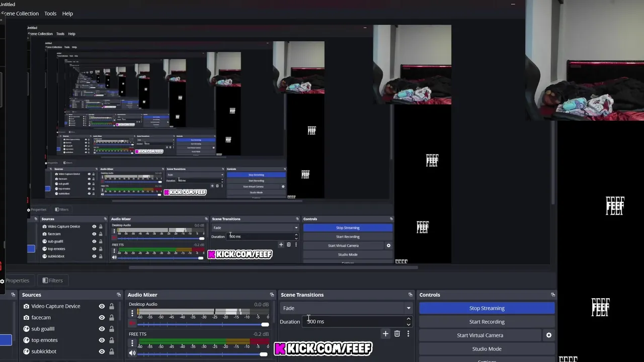Screen dimensions: 644x362
Task: Add a new scene transition with the plus icon
Action: [x=385, y=333]
